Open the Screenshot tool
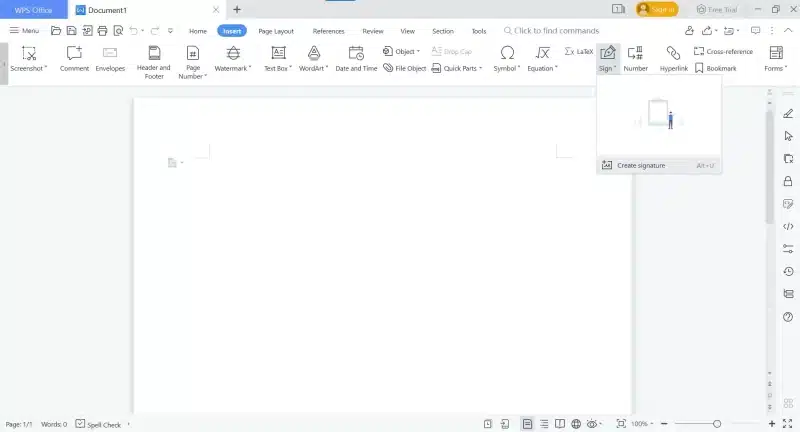 (29, 59)
